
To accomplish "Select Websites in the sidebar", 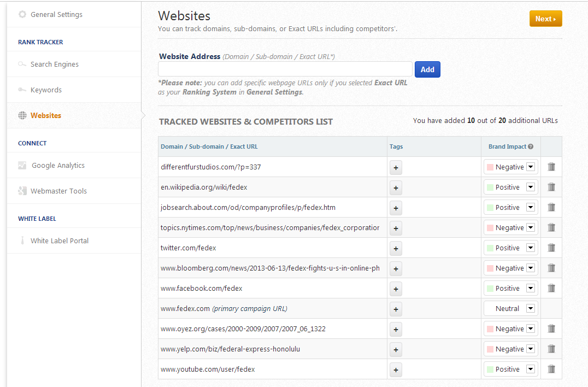I will click(46, 115).
